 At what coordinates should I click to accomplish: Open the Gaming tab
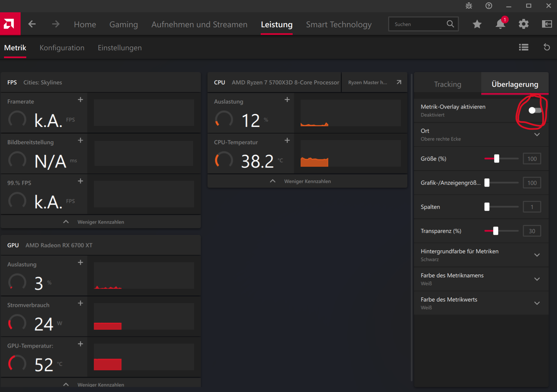[x=123, y=24]
